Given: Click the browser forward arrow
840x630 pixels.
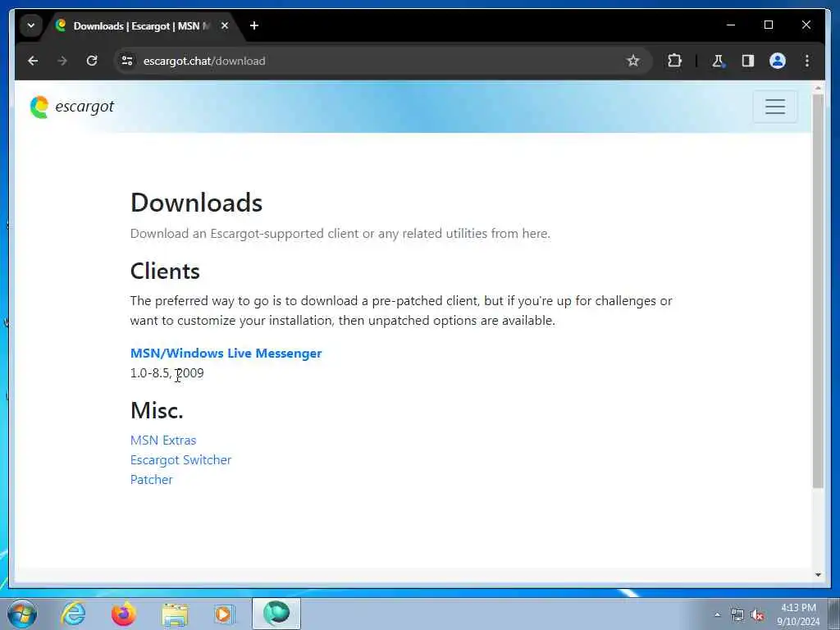Looking at the screenshot, I should click(x=62, y=61).
